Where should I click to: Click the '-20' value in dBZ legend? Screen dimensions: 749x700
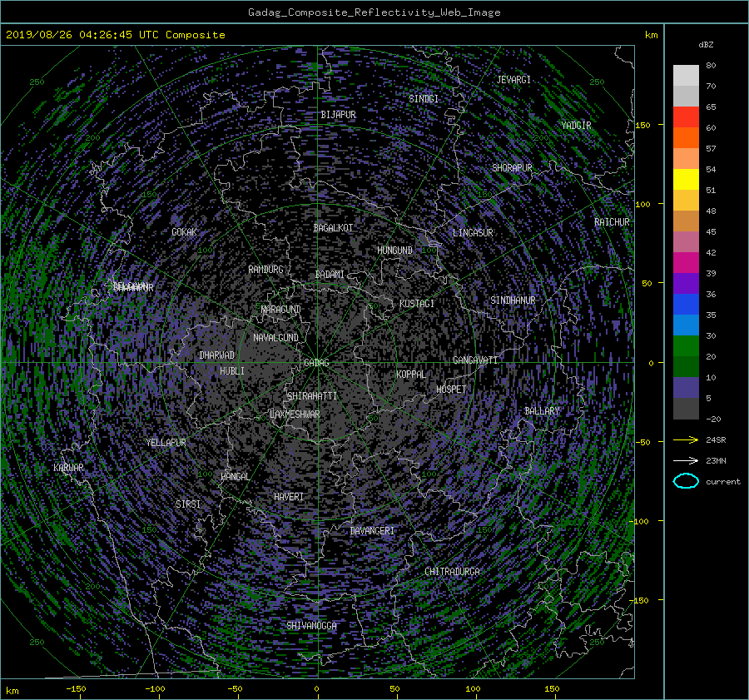(713, 419)
